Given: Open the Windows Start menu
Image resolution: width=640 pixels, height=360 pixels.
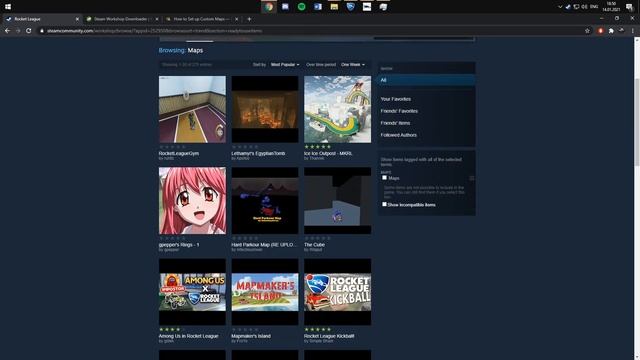Looking at the screenshot, I should point(8,7).
